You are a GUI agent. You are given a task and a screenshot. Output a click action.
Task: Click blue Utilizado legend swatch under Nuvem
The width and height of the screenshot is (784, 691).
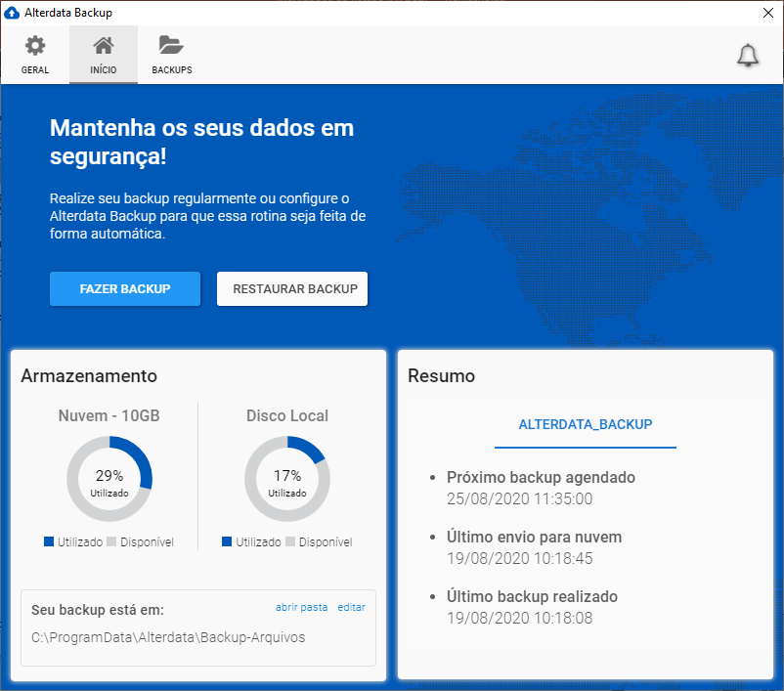[x=49, y=541]
